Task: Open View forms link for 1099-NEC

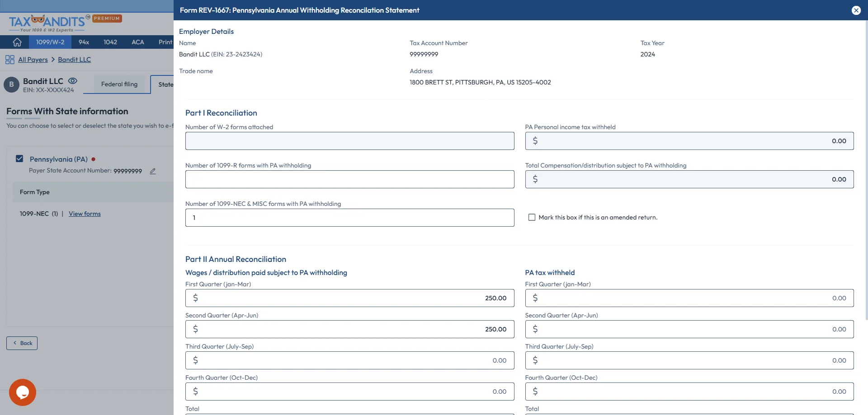Action: pos(85,214)
